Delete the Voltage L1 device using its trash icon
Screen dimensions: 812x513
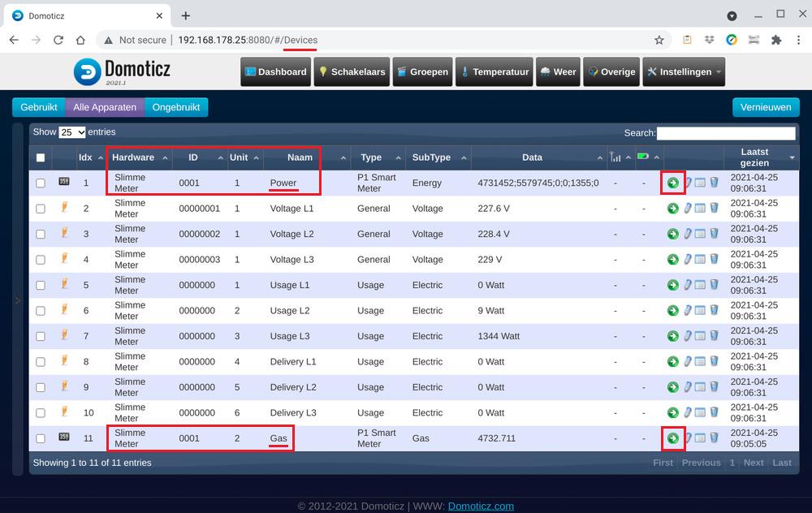(714, 208)
